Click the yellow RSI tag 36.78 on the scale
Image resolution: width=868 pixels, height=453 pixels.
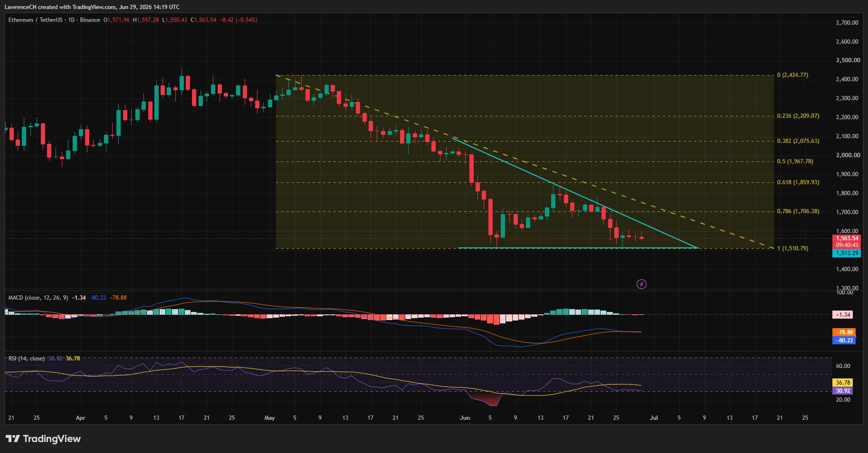[x=842, y=383]
